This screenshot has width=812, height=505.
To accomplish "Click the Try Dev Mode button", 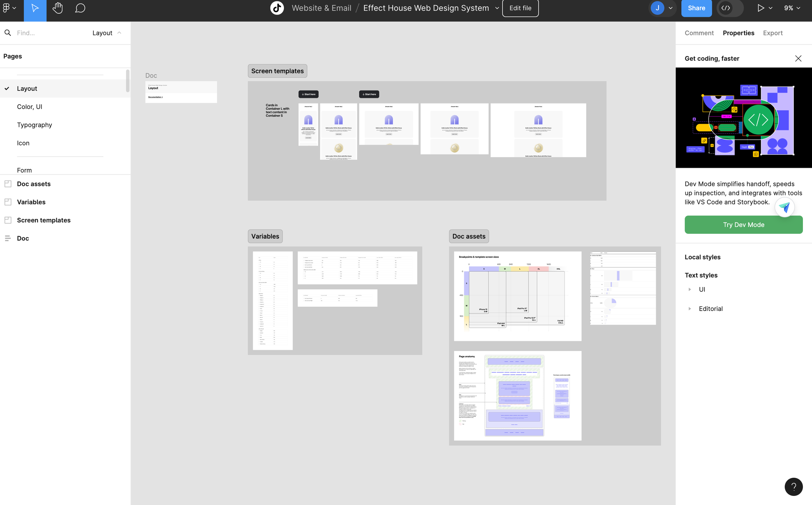I will pos(743,225).
